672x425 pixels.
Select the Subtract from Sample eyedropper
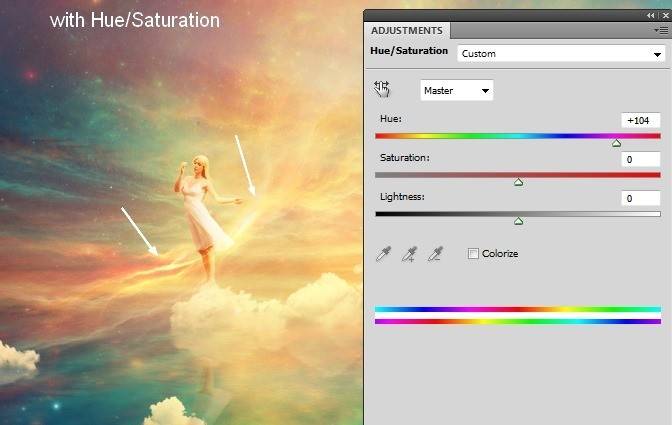[434, 255]
